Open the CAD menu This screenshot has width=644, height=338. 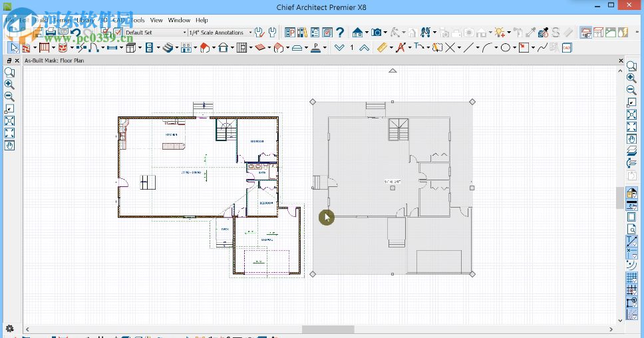point(118,20)
